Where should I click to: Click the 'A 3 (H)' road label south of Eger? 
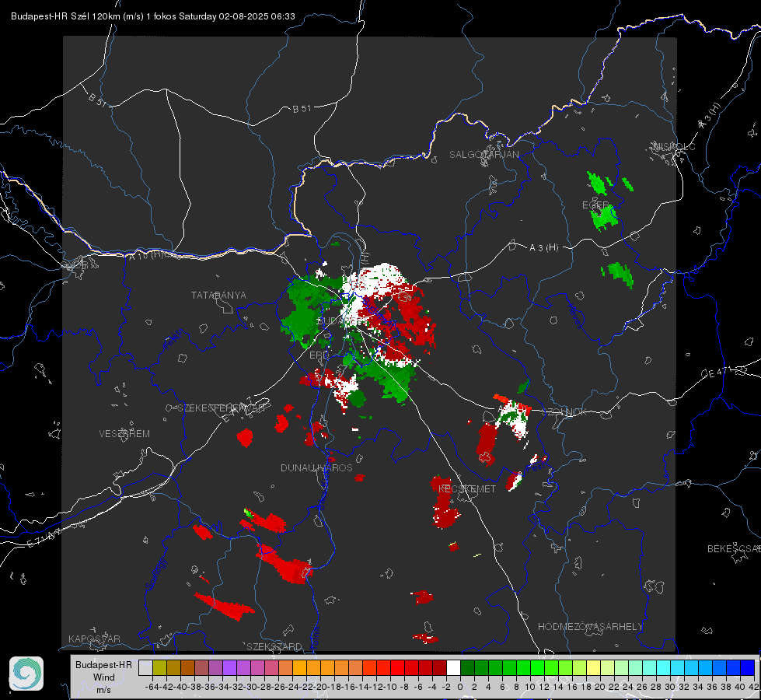(543, 248)
